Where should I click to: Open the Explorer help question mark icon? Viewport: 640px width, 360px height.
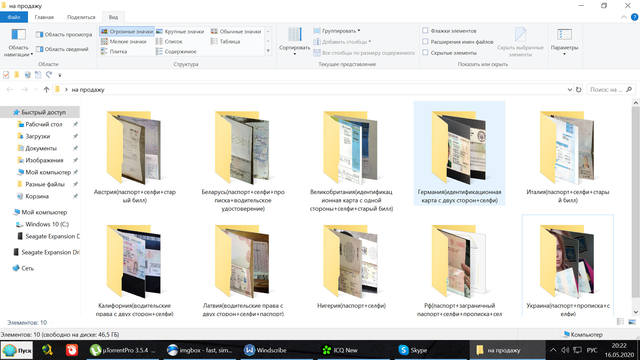pos(634,17)
